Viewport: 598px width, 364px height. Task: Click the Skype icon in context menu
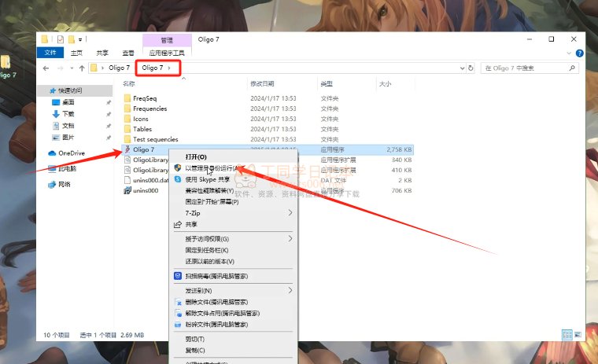point(178,179)
